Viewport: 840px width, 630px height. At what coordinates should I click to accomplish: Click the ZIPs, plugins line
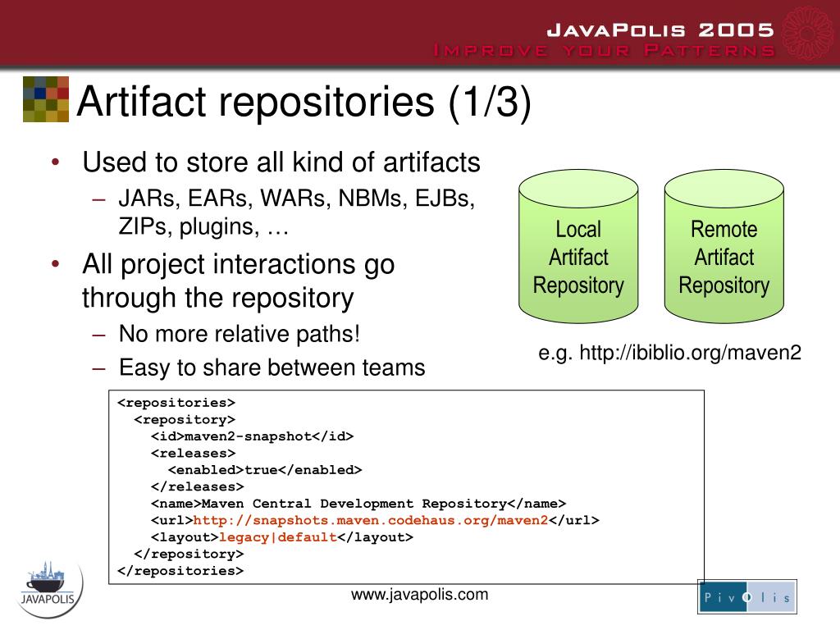point(203,226)
